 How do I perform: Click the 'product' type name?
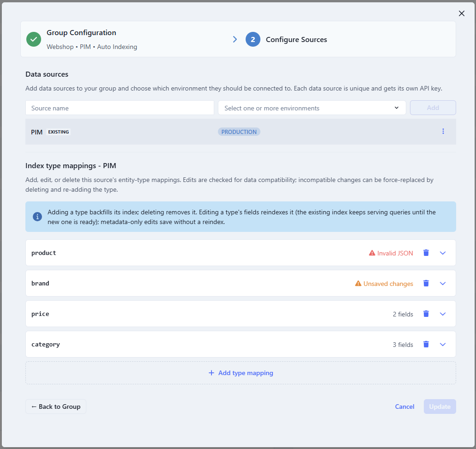pos(44,253)
